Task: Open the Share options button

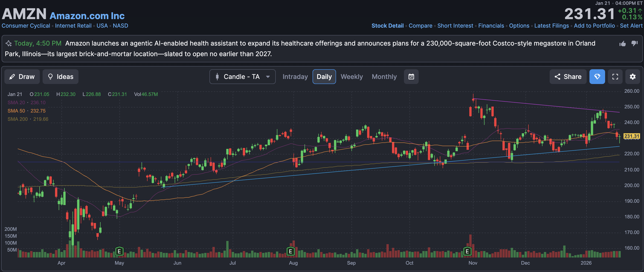Action: tap(568, 76)
